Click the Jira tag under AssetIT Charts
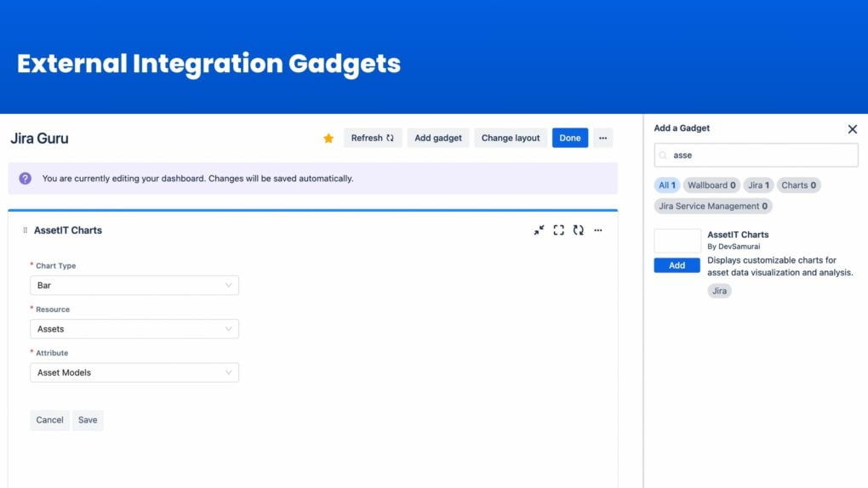This screenshot has height=488, width=868. click(x=719, y=291)
